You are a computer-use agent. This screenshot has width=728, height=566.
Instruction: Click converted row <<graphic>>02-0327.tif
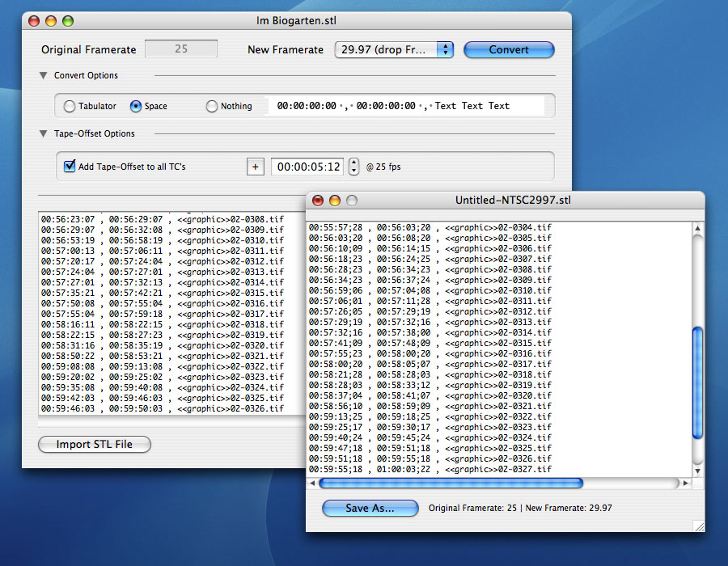(430, 469)
